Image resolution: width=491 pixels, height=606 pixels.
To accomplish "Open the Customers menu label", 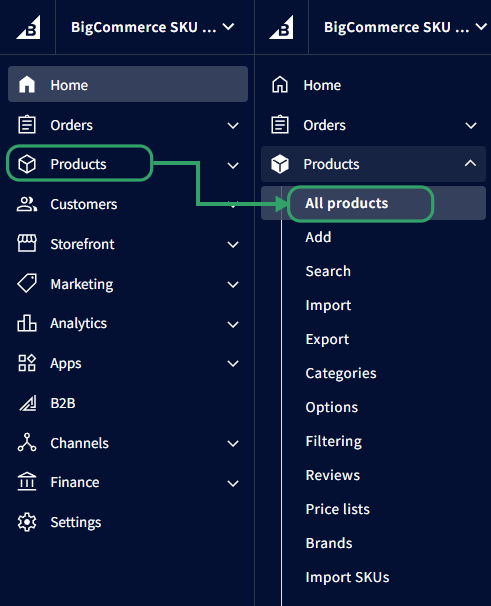I will (x=84, y=204).
